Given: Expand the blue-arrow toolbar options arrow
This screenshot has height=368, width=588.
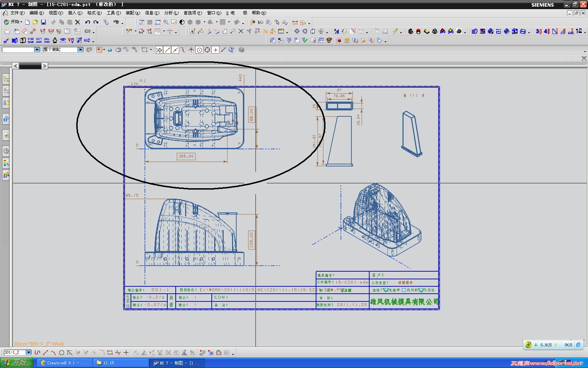Looking at the screenshot, I should (93, 41).
